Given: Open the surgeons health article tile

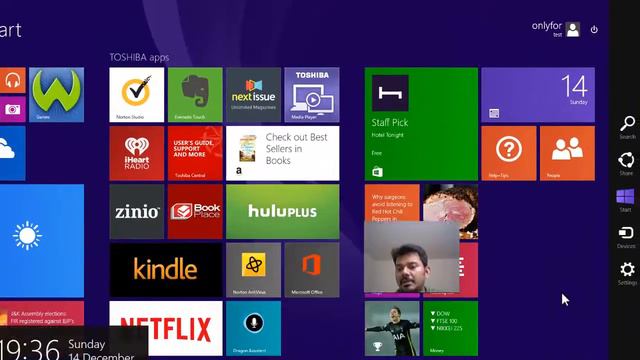Looking at the screenshot, I should click(x=392, y=203).
